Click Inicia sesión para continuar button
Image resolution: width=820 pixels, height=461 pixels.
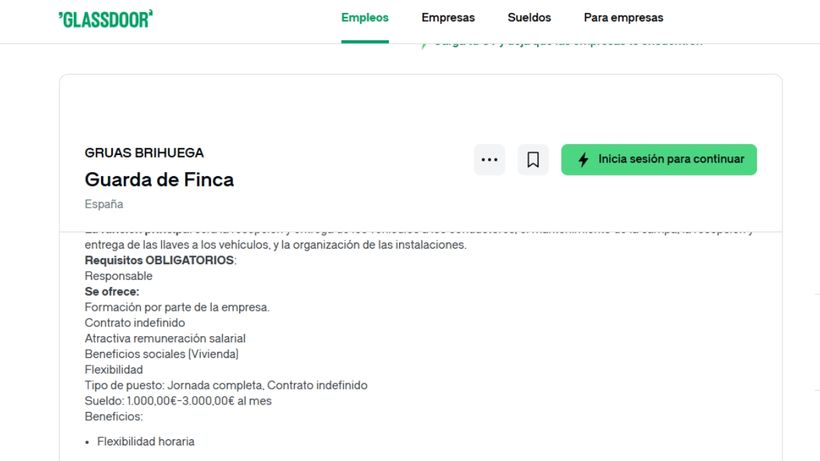(x=659, y=159)
